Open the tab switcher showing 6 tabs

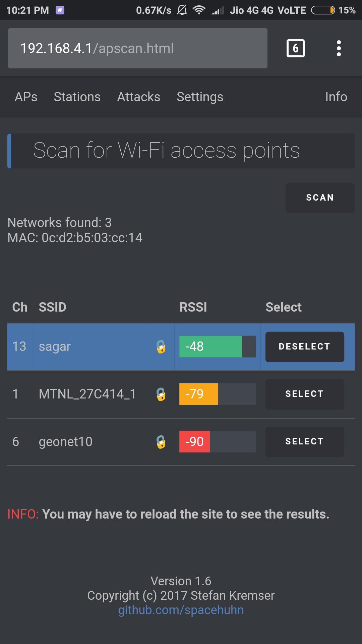coord(295,48)
